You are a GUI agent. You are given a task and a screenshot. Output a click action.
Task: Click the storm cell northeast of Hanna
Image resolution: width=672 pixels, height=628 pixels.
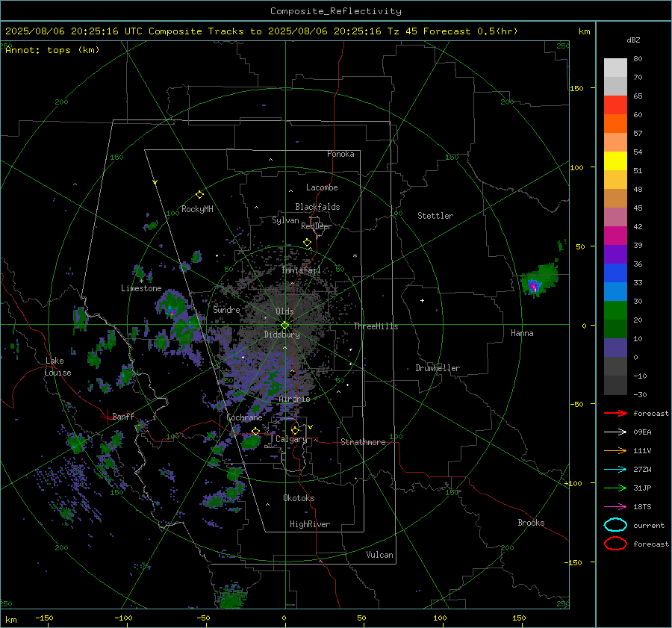click(x=538, y=279)
